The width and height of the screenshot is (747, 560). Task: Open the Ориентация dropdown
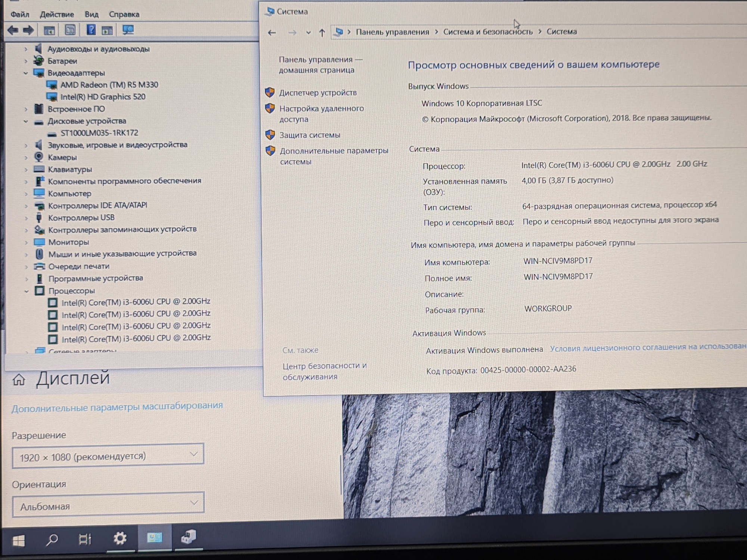(x=108, y=505)
